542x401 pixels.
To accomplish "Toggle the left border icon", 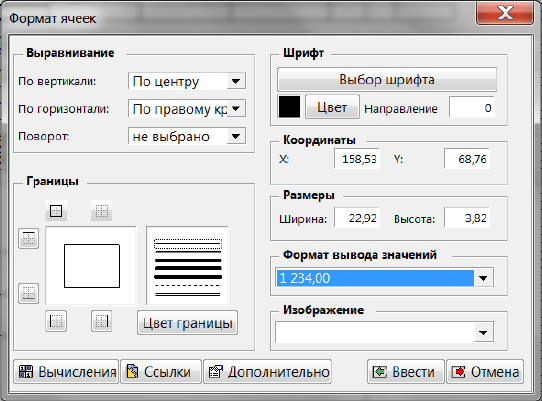I will pyautogui.click(x=56, y=321).
